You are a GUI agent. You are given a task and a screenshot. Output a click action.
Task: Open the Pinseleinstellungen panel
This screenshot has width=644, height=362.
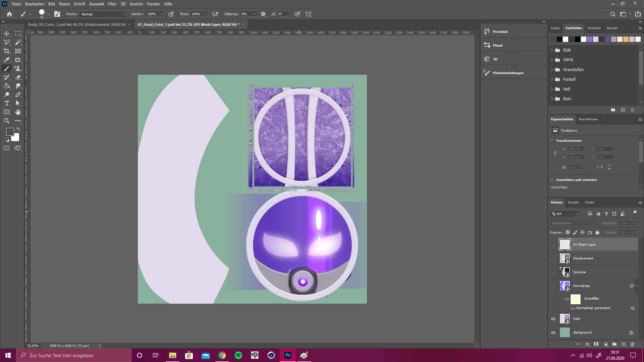tap(508, 73)
